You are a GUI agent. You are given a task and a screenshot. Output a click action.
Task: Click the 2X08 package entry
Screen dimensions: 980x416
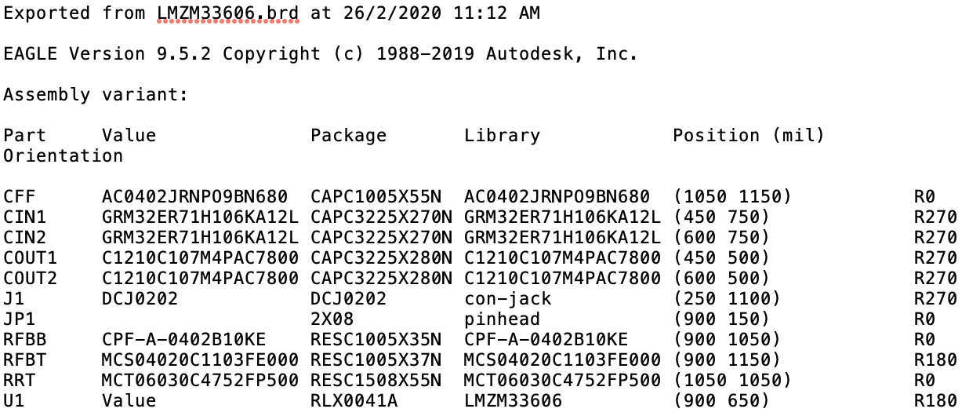[332, 319]
